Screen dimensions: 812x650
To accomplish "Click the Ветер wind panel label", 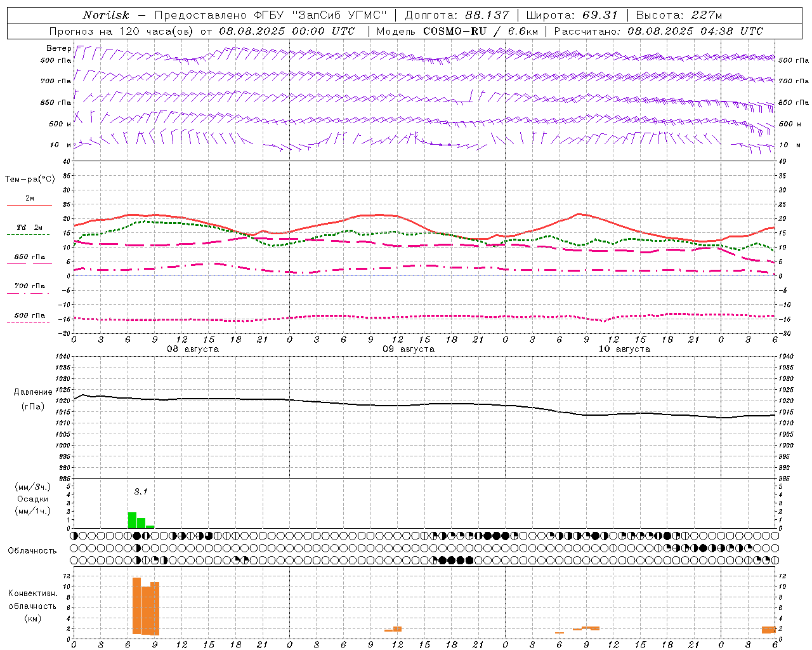I will [x=58, y=48].
